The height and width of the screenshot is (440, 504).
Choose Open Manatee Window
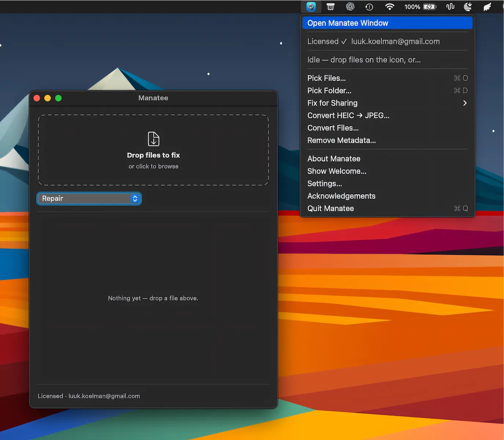click(x=387, y=23)
